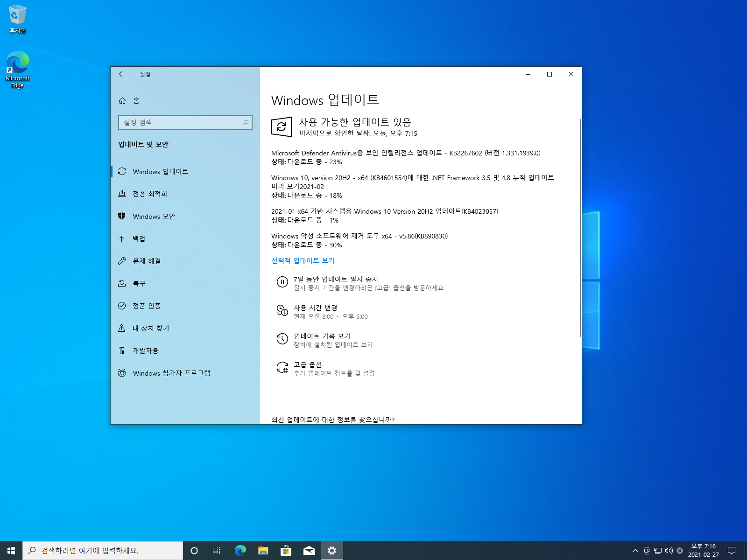Maximize the Settings window
This screenshot has height=560, width=747.
coord(550,74)
